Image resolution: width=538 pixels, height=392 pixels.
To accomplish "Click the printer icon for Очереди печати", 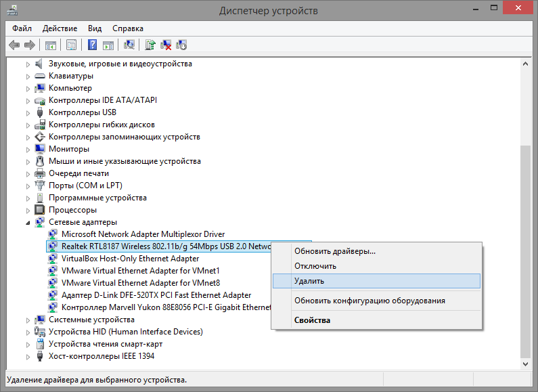I will (40, 173).
